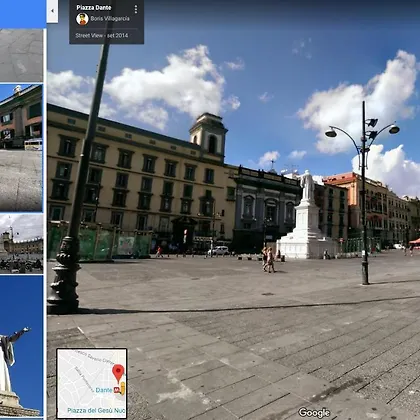Click Piazza del Gesù Nuovo map label
The height and width of the screenshot is (420, 420).
pyautogui.click(x=96, y=410)
